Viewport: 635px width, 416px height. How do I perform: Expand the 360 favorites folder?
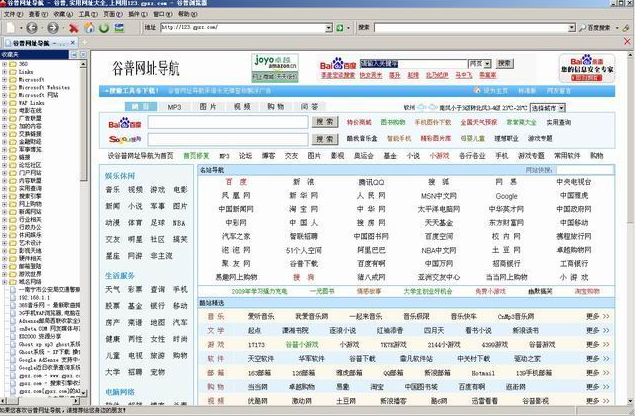click(5, 63)
